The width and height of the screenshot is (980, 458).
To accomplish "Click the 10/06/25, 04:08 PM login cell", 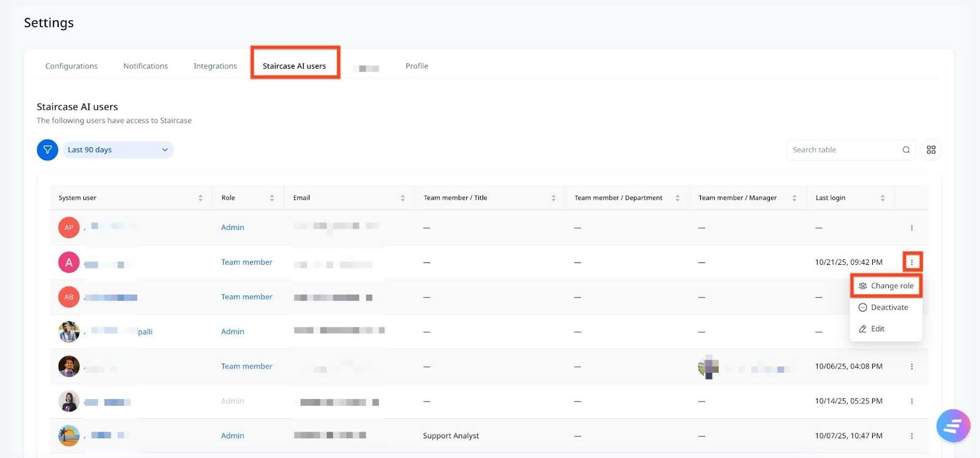I will 849,367.
